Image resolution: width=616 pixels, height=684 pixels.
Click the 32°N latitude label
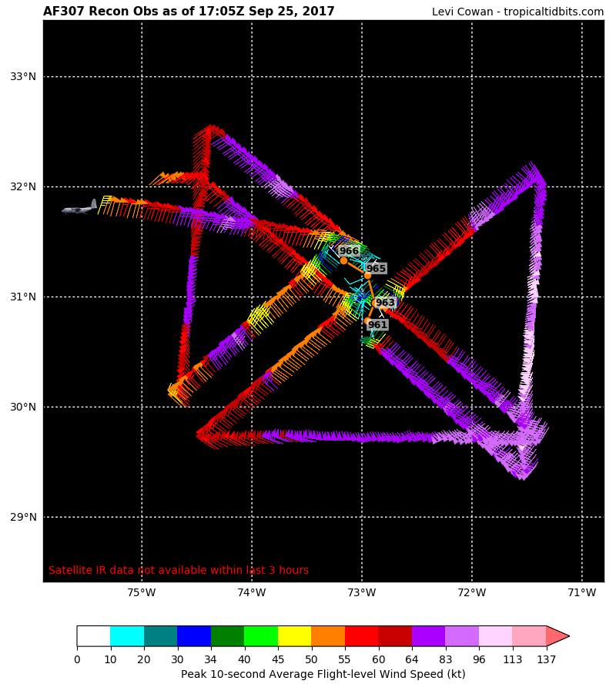point(23,186)
